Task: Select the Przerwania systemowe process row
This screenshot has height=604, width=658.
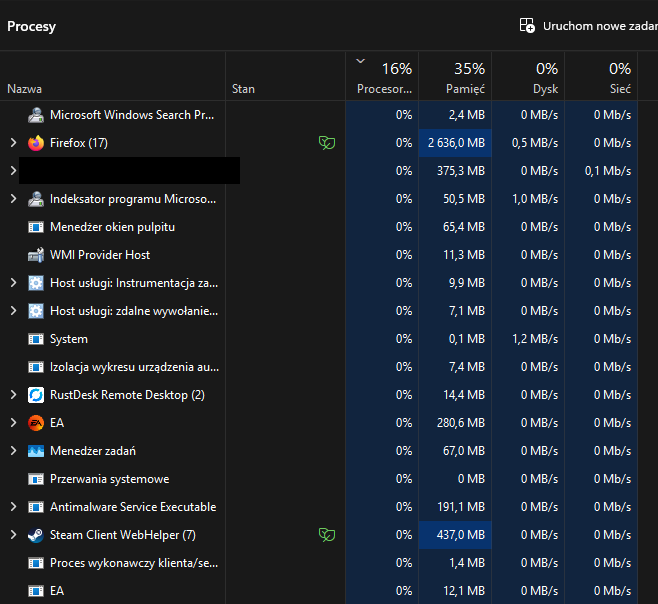Action: click(x=109, y=479)
